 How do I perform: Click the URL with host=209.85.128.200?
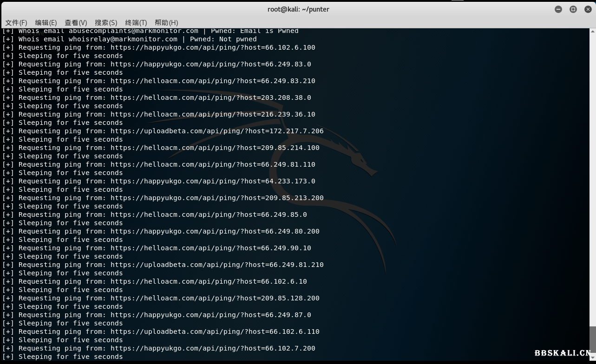point(215,298)
